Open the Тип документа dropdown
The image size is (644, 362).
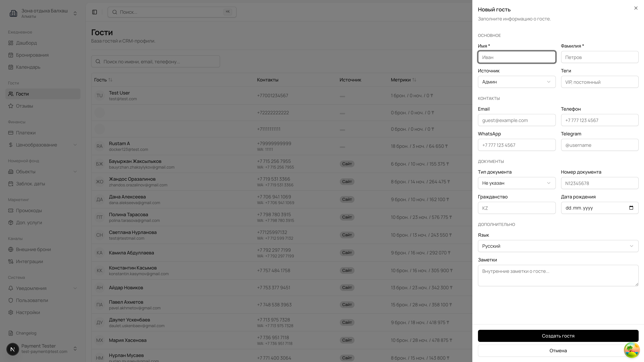517,183
